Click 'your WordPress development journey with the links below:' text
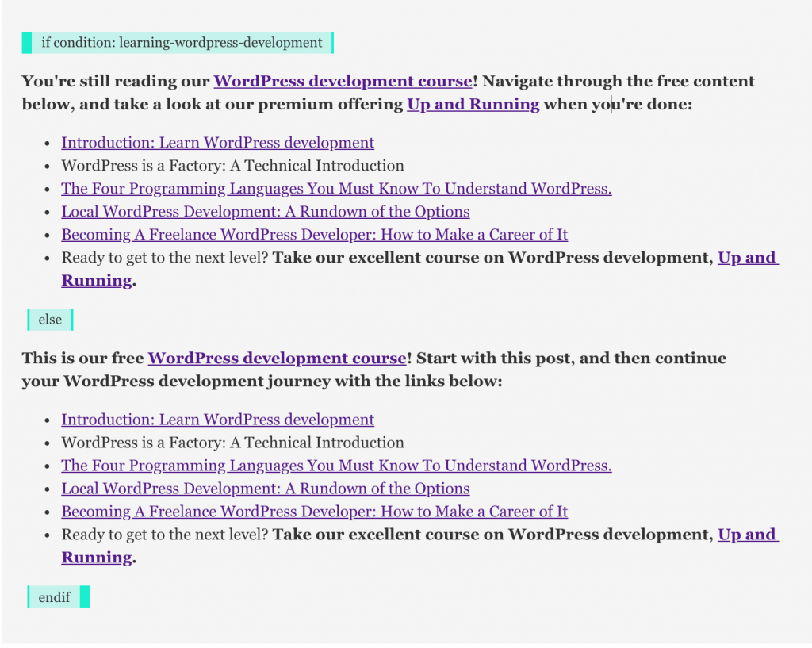 coord(262,382)
